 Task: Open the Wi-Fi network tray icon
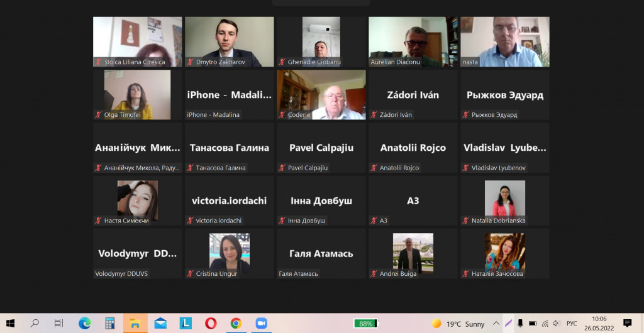click(x=545, y=324)
